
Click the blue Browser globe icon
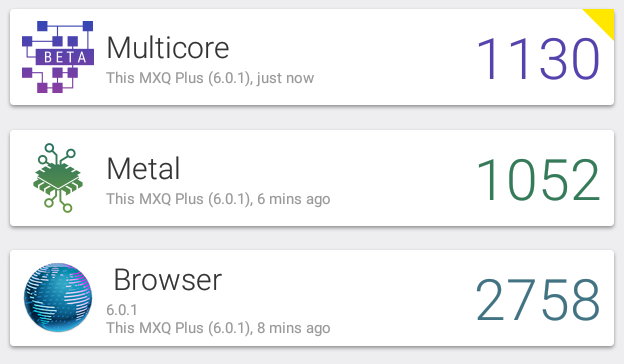coord(58,297)
